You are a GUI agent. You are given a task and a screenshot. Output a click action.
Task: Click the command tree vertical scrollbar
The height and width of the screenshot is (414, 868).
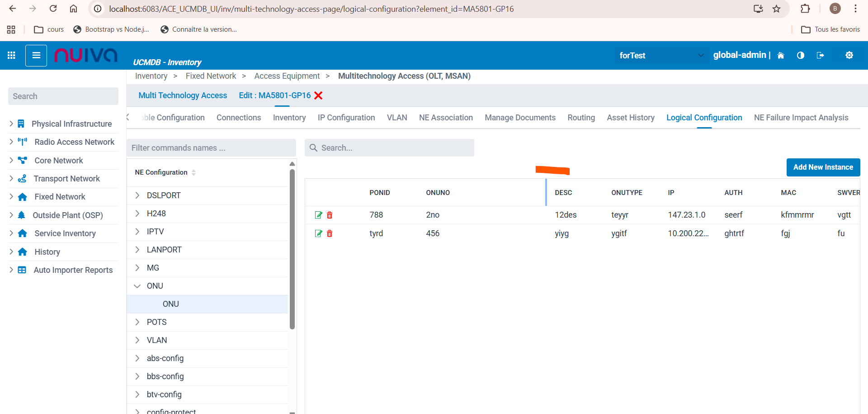click(x=292, y=249)
